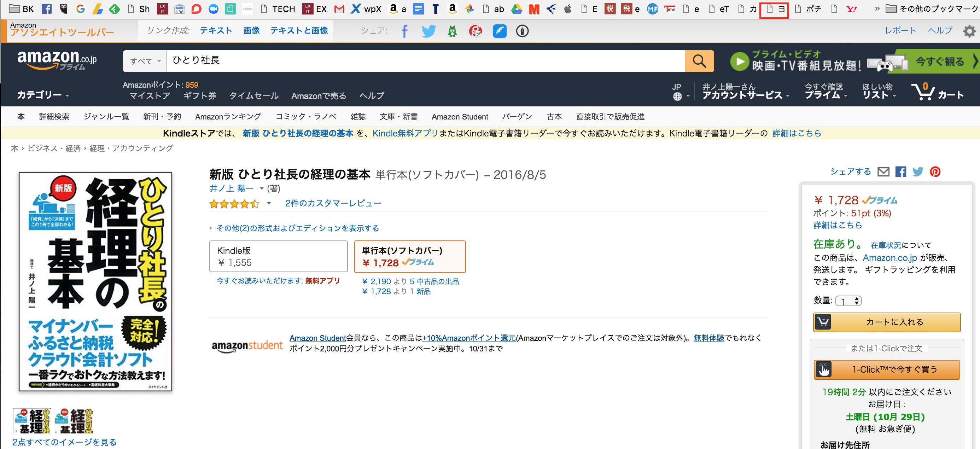The width and height of the screenshot is (980, 449).
Task: Open the Facebook bookmark icon in bookmarks bar
Action: [46, 9]
